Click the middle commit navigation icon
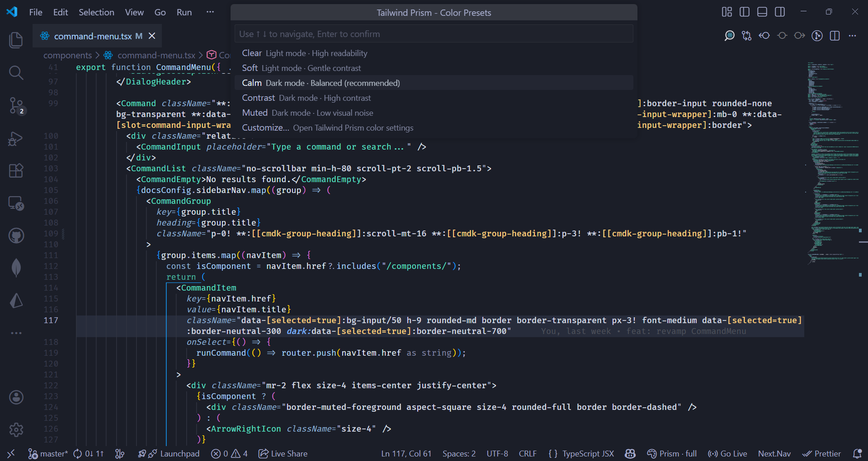 pos(782,36)
